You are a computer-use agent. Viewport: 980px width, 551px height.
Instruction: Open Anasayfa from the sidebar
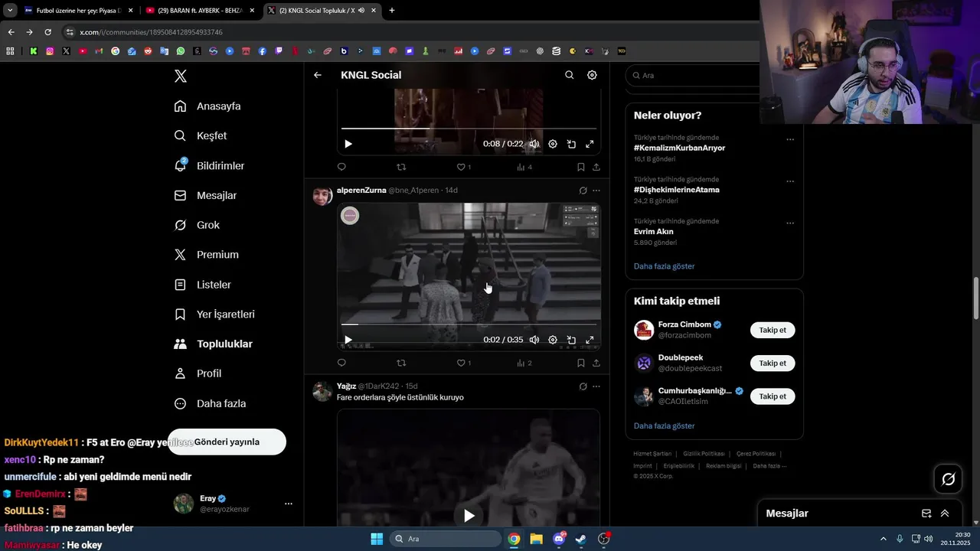click(x=207, y=106)
